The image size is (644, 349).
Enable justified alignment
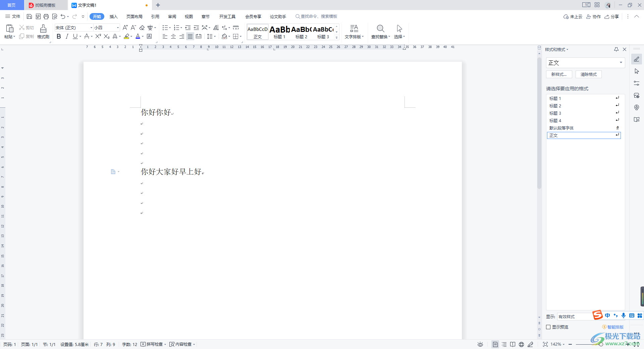click(x=190, y=36)
